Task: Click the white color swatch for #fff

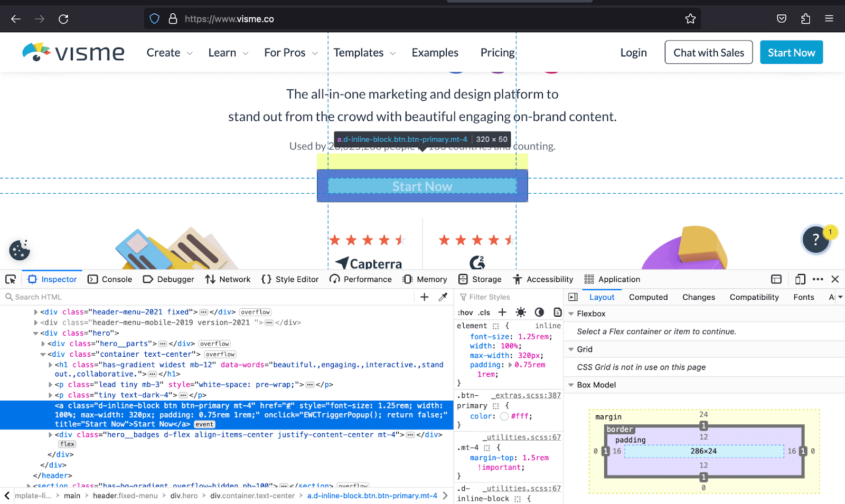Action: click(504, 416)
